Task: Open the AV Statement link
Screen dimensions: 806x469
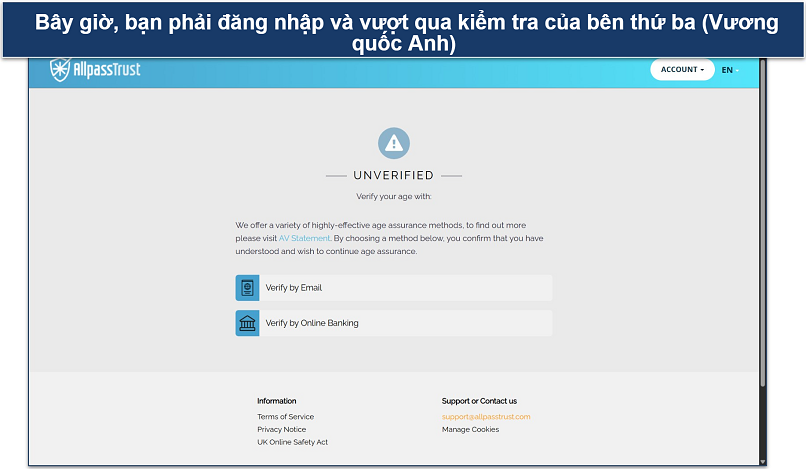Action: (297, 239)
